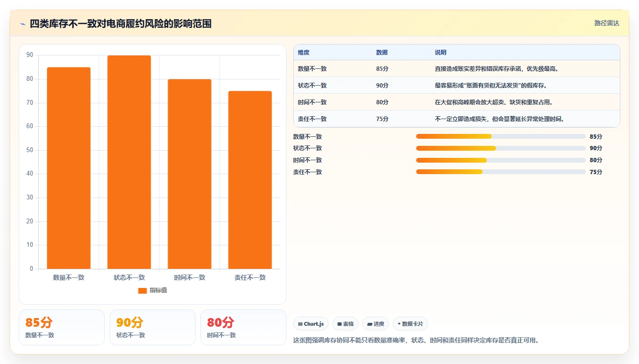
Task: Select the 责任不一致 cell in the table
Action: tap(312, 119)
